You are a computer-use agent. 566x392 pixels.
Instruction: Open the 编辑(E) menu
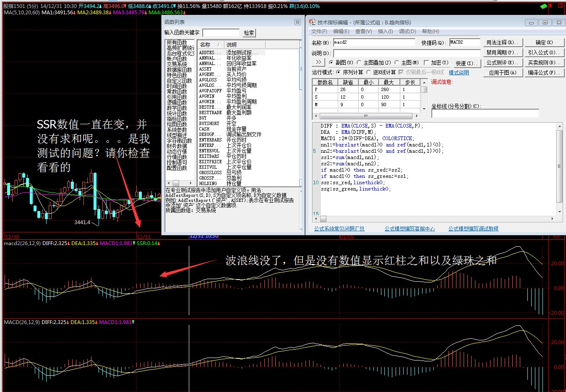[341, 31]
